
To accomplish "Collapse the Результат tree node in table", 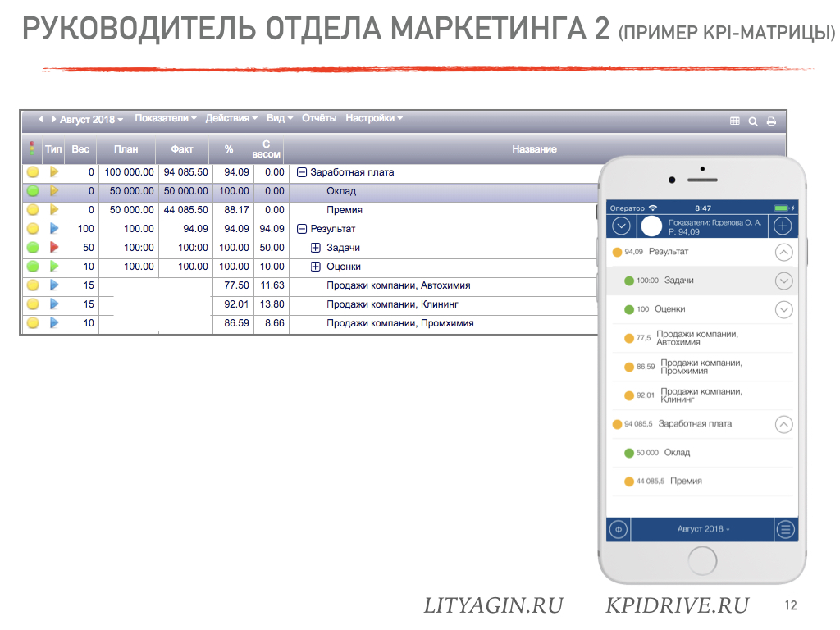I will pyautogui.click(x=302, y=229).
